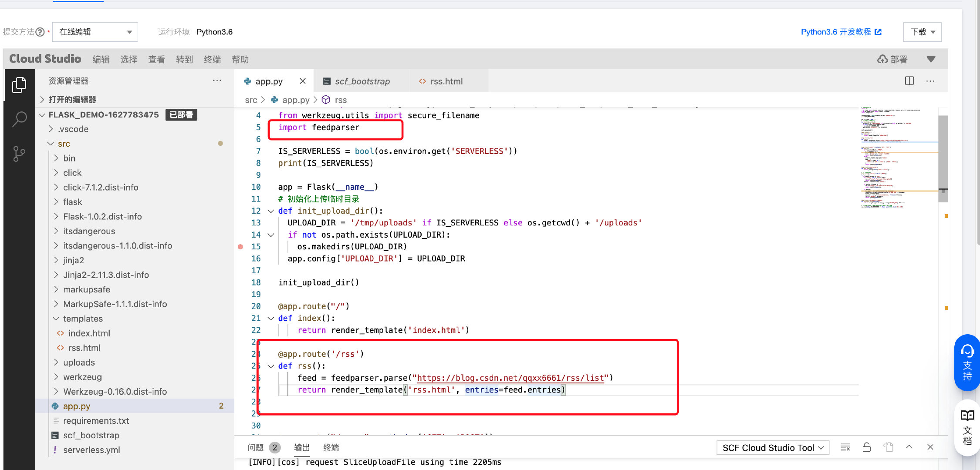Collapse the def index fold arrow
This screenshot has height=470, width=980.
[271, 319]
